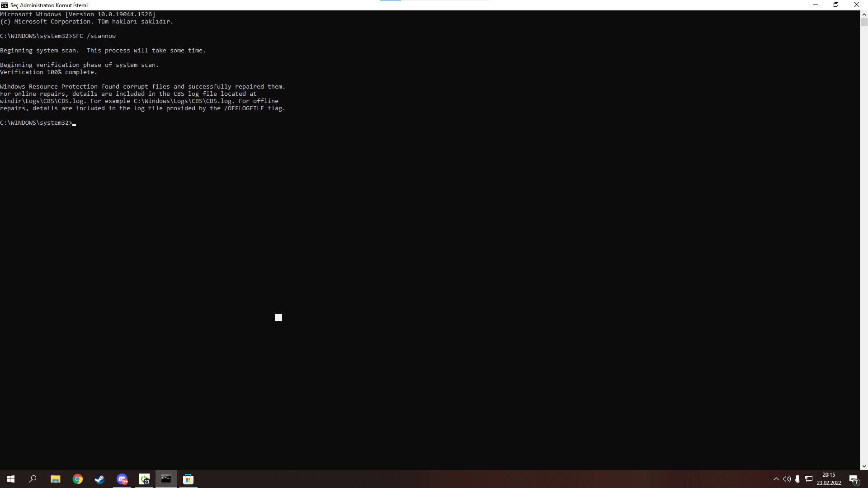868x488 pixels.
Task: Launch File Explorer from taskbar
Action: (55, 479)
